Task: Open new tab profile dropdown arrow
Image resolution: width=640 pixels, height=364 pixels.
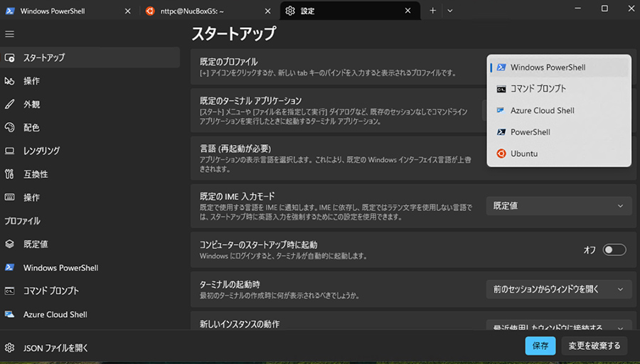Action: 449,11
